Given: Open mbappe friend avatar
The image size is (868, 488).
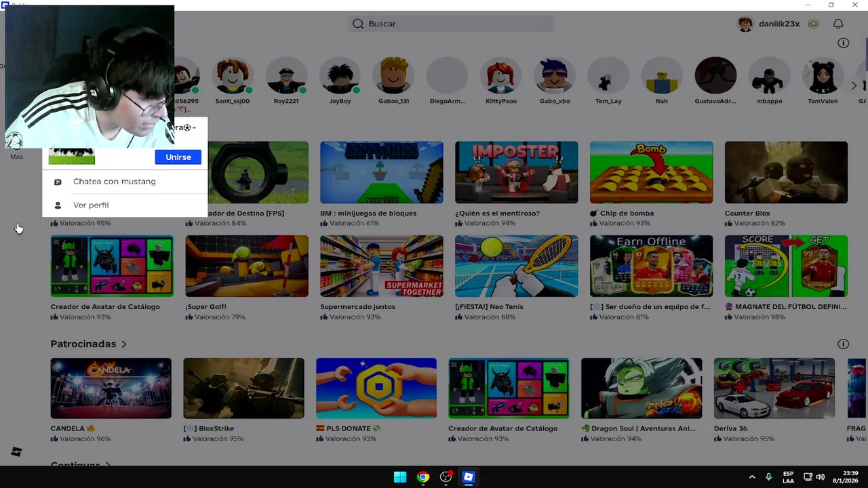Looking at the screenshot, I should [769, 75].
